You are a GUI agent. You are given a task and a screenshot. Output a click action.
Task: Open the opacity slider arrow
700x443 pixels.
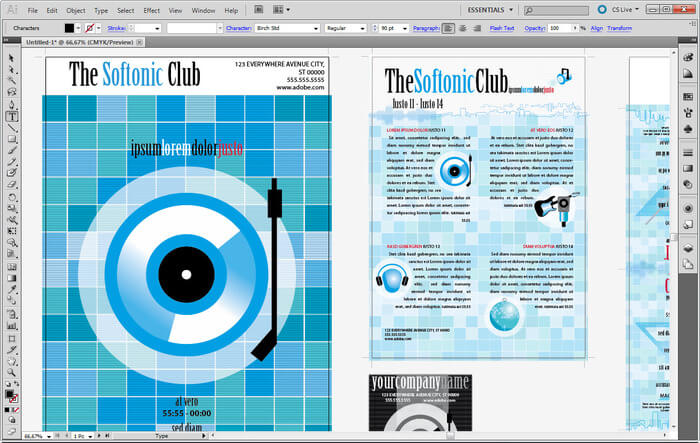[x=575, y=28]
